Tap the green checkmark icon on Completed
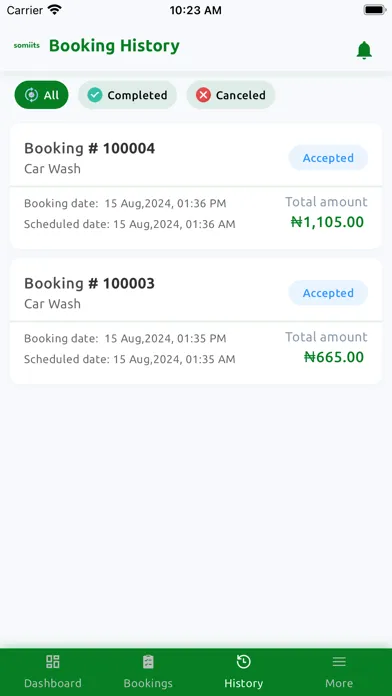The width and height of the screenshot is (392, 696). click(95, 95)
